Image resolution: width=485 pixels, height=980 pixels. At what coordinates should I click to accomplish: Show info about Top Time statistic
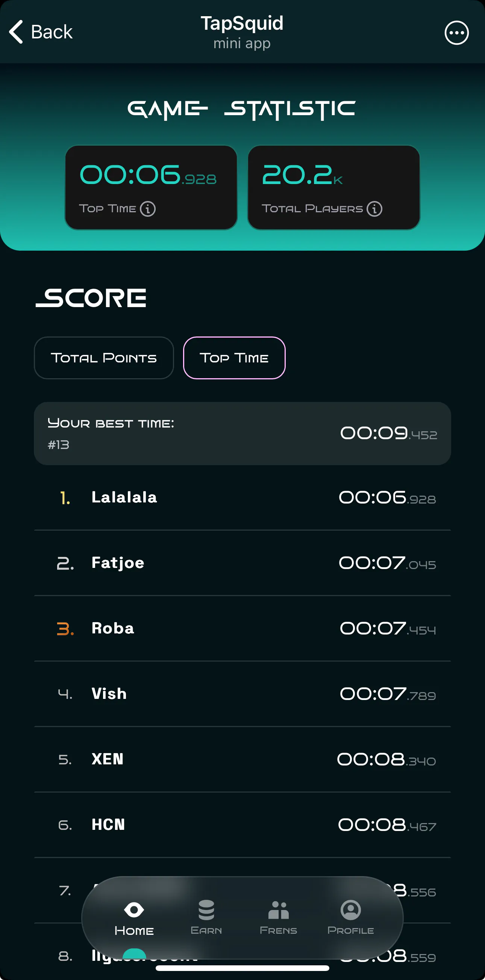tap(148, 209)
